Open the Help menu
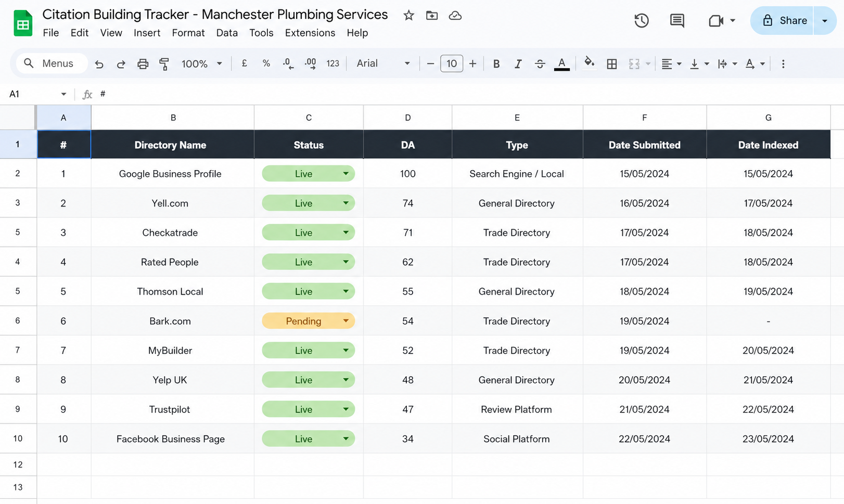 coord(357,33)
